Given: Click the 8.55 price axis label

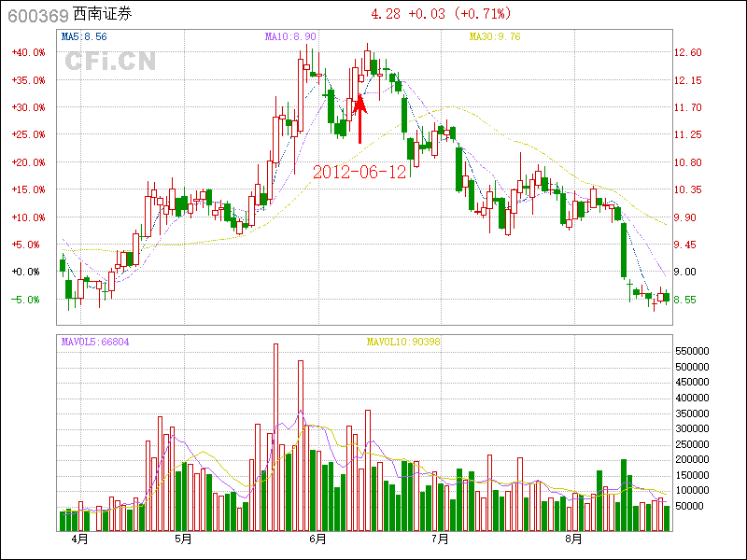Looking at the screenshot, I should [685, 300].
